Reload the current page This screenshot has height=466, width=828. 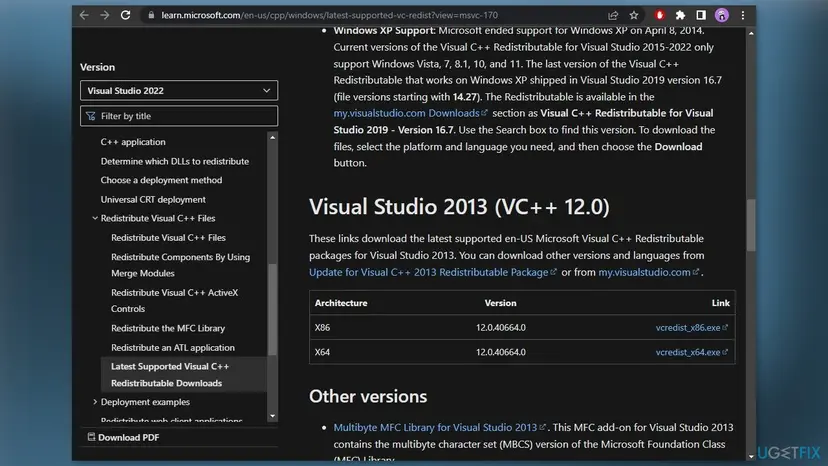[125, 15]
